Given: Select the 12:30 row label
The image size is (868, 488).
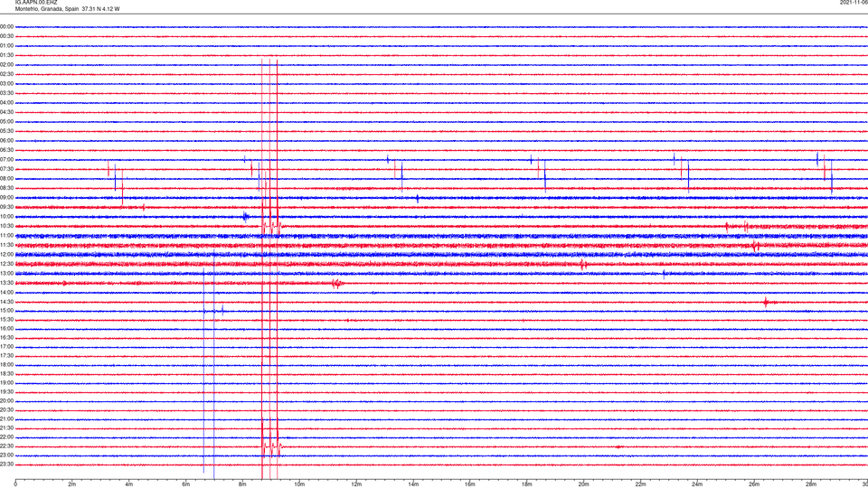Looking at the screenshot, I should pos(6,264).
